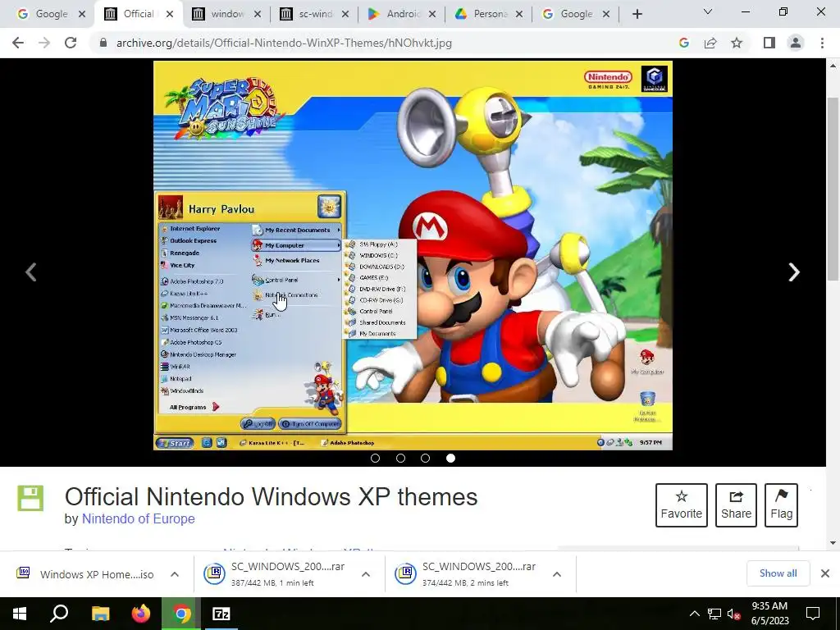The image size is (840, 630).
Task: Click the page vertical scrollbar
Action: (833, 189)
